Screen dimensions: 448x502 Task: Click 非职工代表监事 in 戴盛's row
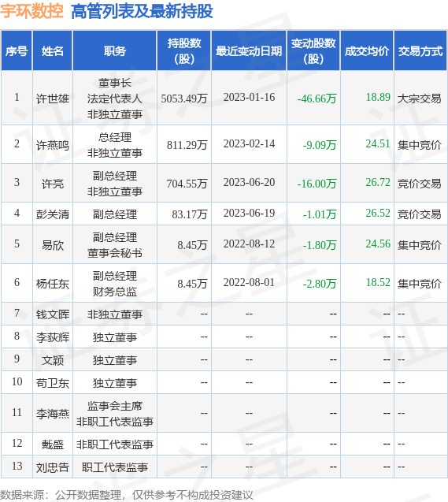point(115,444)
